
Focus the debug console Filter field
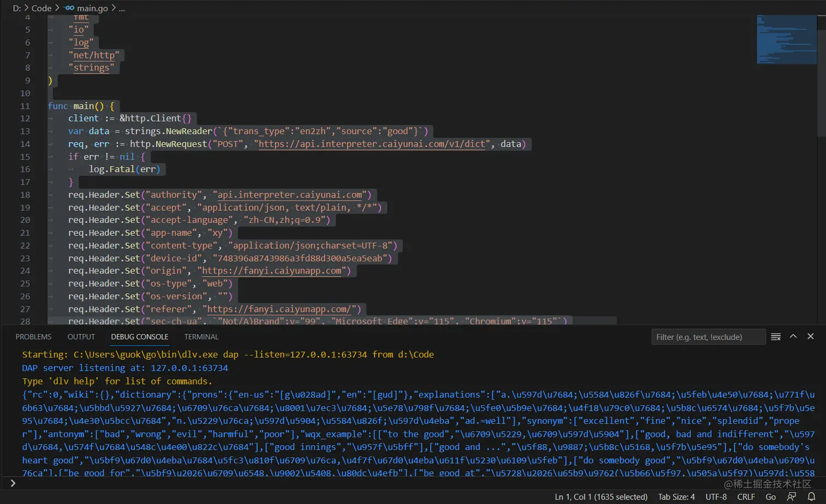[x=708, y=337]
